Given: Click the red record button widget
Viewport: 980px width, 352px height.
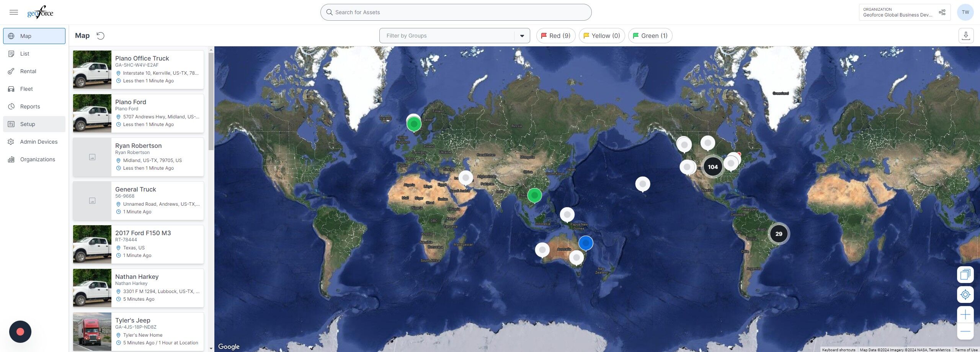Looking at the screenshot, I should click(20, 332).
